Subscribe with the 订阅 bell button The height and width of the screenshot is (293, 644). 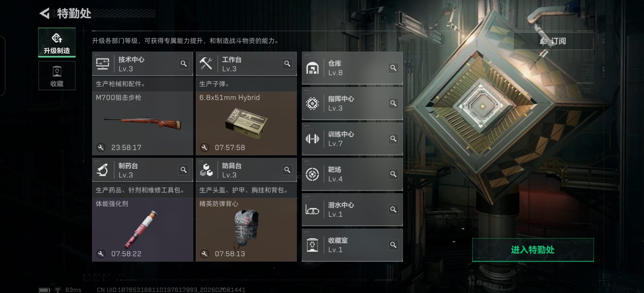(553, 41)
